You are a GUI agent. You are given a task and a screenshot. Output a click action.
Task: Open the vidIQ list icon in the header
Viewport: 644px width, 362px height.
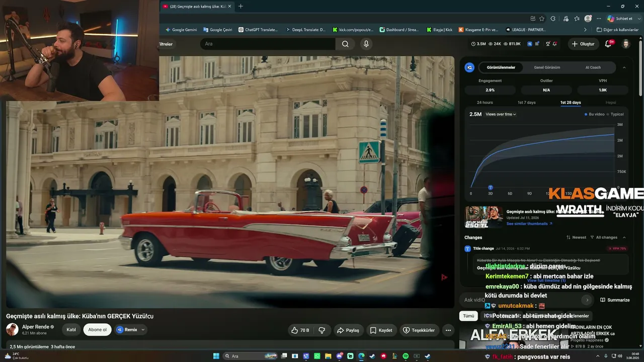coord(538,44)
